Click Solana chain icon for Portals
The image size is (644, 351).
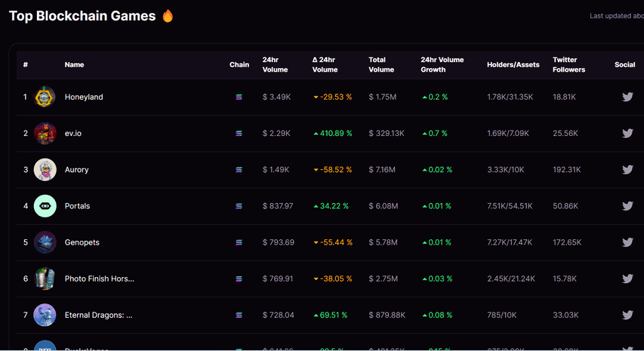tap(239, 206)
